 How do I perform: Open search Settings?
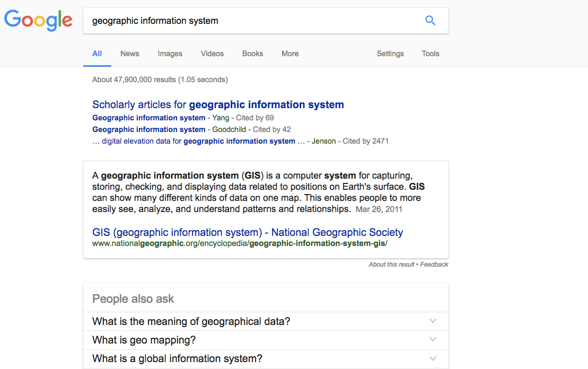point(390,54)
